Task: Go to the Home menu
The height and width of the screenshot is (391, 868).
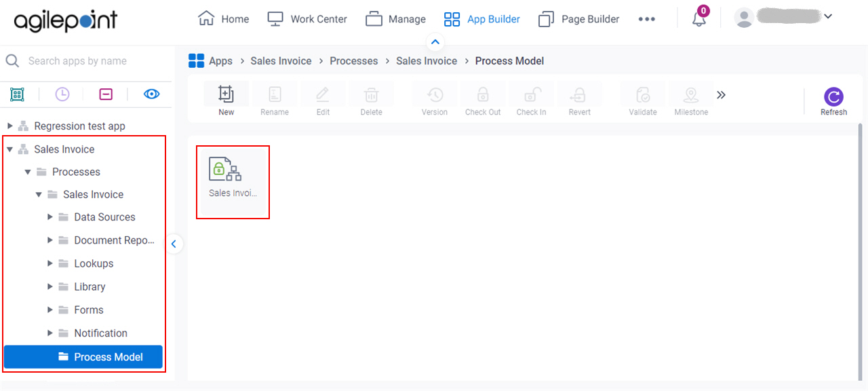Action: (x=223, y=19)
